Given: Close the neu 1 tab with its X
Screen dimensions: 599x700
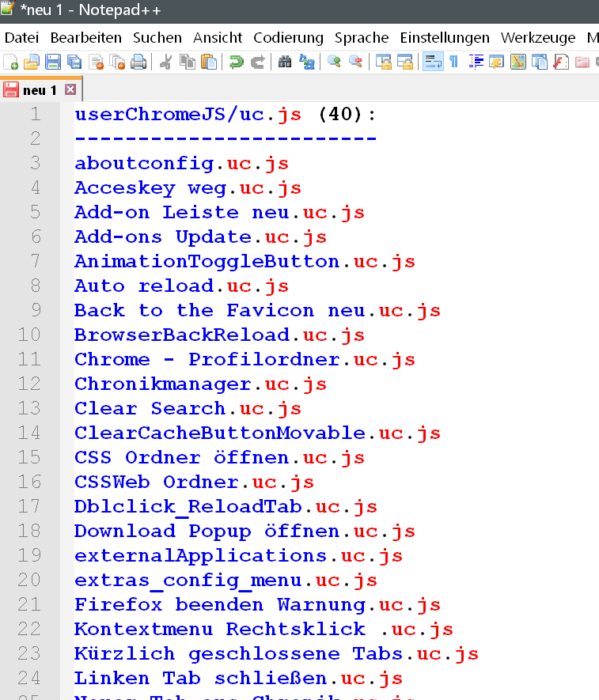Looking at the screenshot, I should pos(70,89).
